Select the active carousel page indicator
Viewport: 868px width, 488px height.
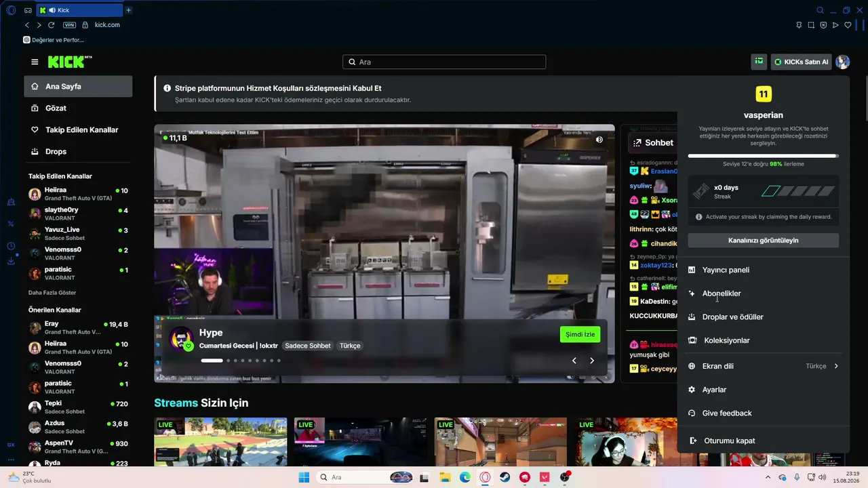[x=212, y=361]
